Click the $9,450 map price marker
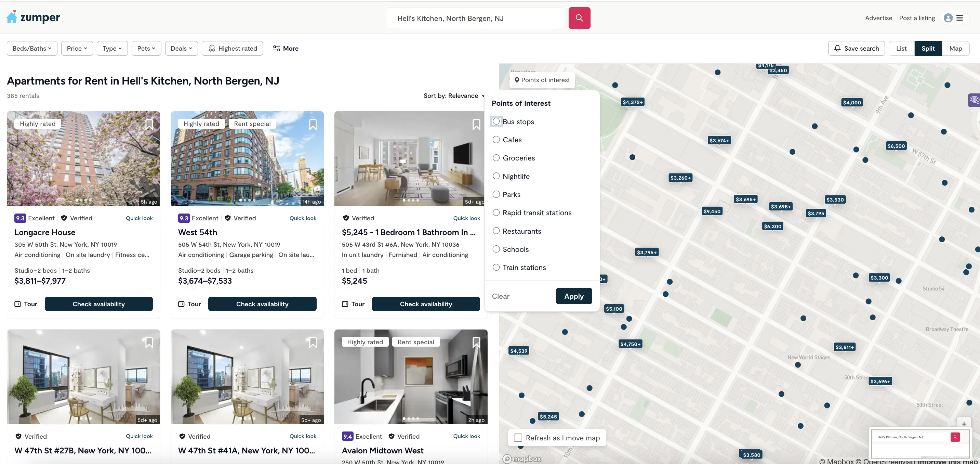Screen dimensions: 980x464 point(712,211)
